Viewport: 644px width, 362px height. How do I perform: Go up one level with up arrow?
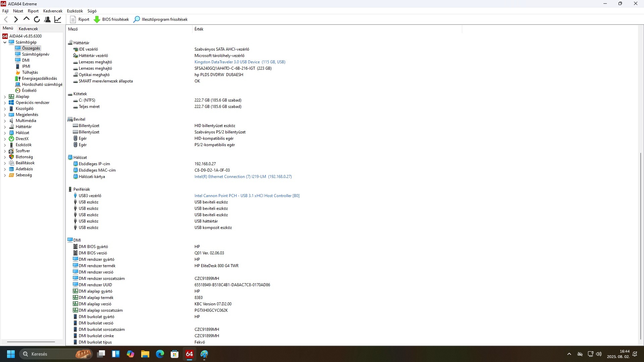point(26,19)
